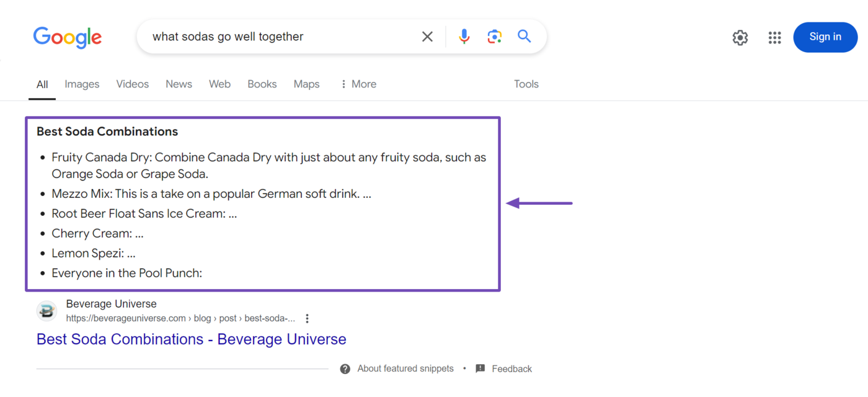Click the Beverage Universe favicon
The image size is (868, 397).
tap(47, 311)
